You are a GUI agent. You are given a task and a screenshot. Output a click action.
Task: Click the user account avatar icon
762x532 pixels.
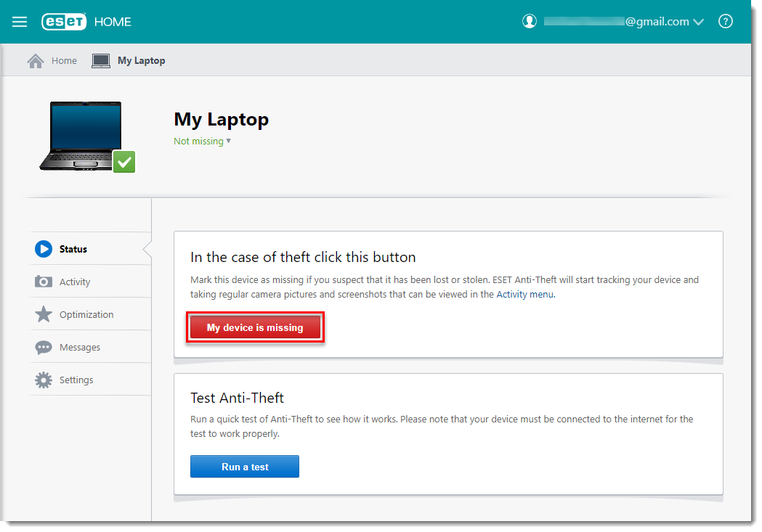click(530, 21)
